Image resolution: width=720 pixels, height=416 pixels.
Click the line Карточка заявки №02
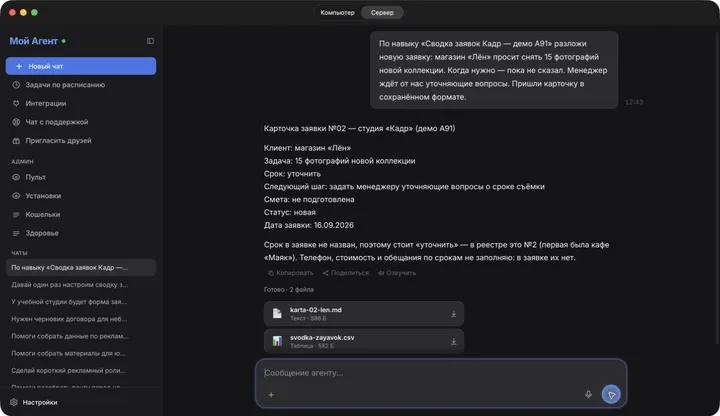[x=360, y=129]
